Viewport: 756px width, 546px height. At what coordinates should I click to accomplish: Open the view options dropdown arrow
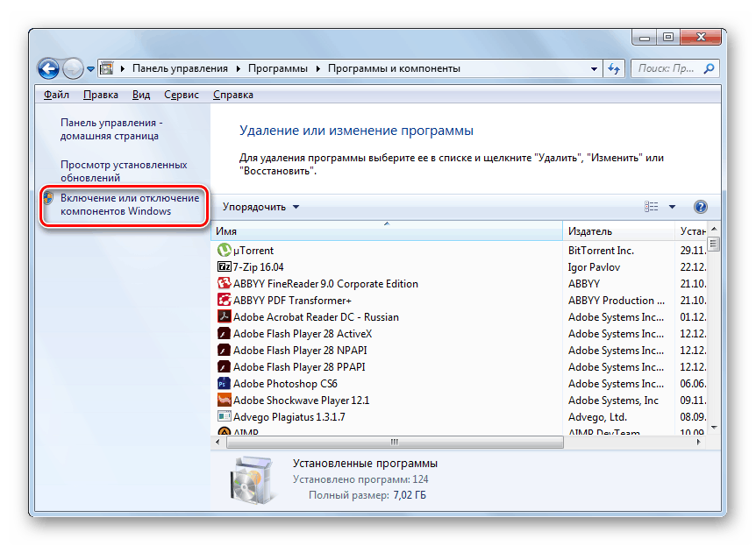click(672, 207)
